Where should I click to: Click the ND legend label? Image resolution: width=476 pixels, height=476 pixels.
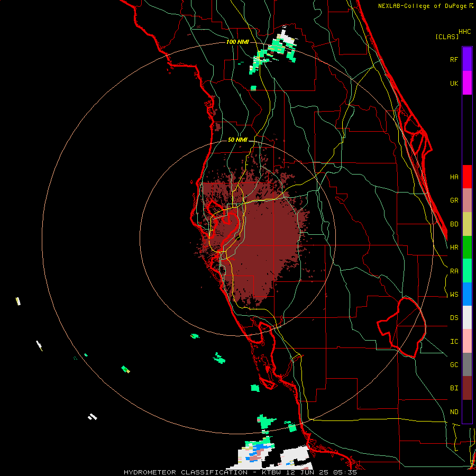point(454,412)
